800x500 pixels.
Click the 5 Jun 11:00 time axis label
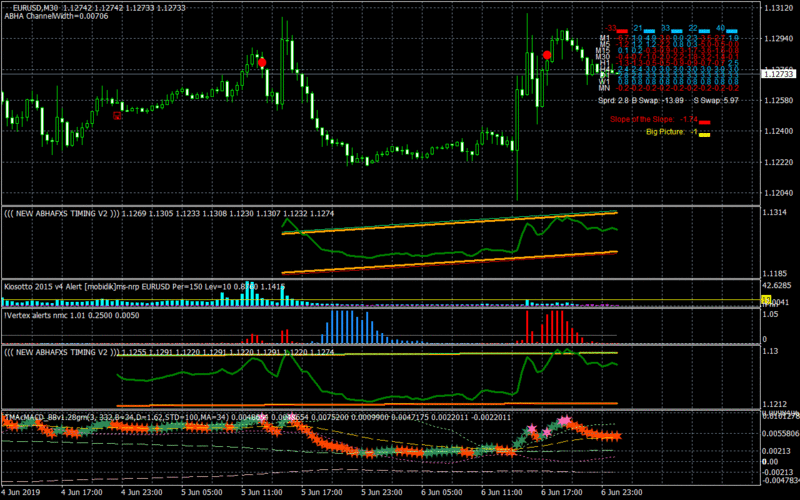coord(262,492)
